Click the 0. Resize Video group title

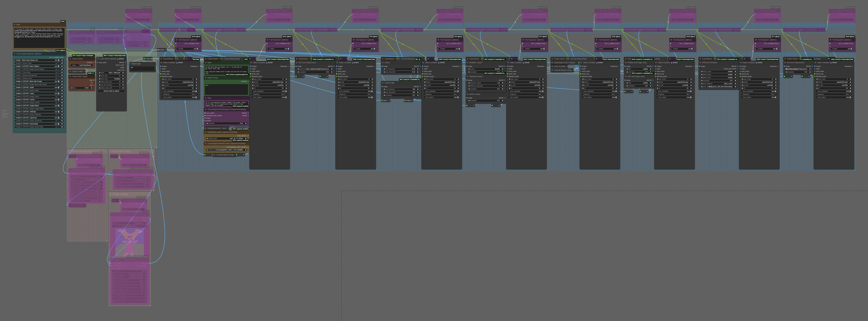(x=78, y=25)
